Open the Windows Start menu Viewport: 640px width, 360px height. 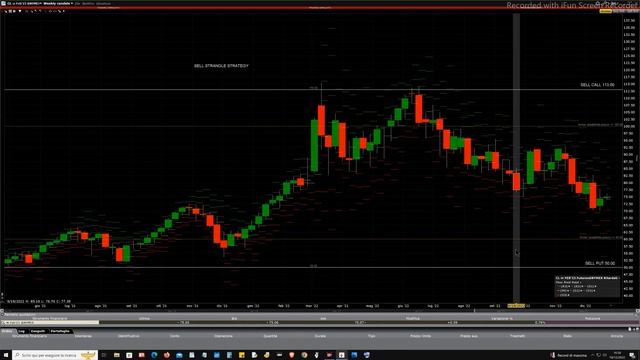click(6, 355)
